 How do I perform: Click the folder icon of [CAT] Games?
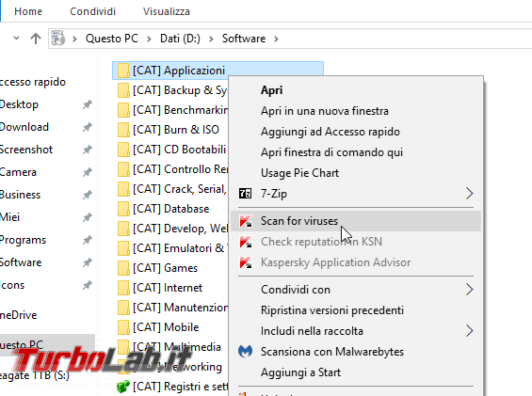[x=123, y=268]
